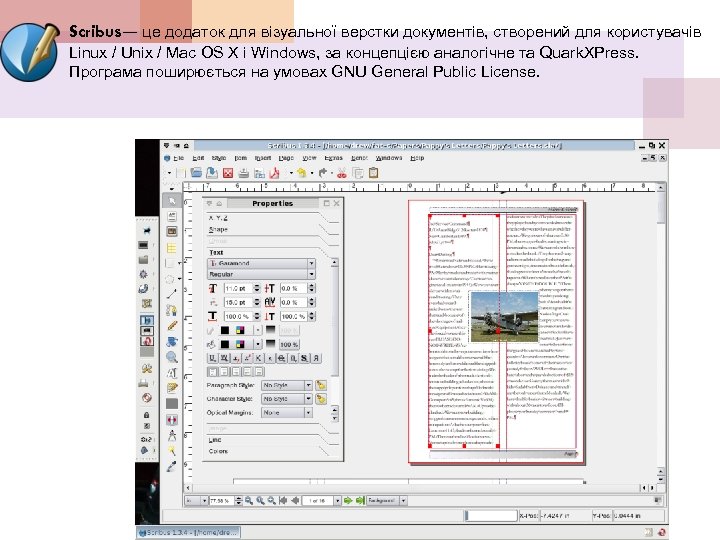Click the red Close document icon
Image resolution: width=720 pixels, height=540 pixels.
click(x=228, y=173)
